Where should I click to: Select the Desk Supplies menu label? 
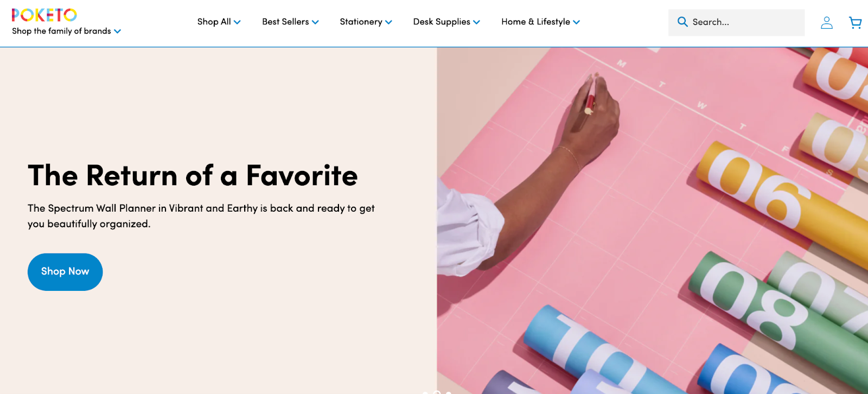click(x=442, y=22)
